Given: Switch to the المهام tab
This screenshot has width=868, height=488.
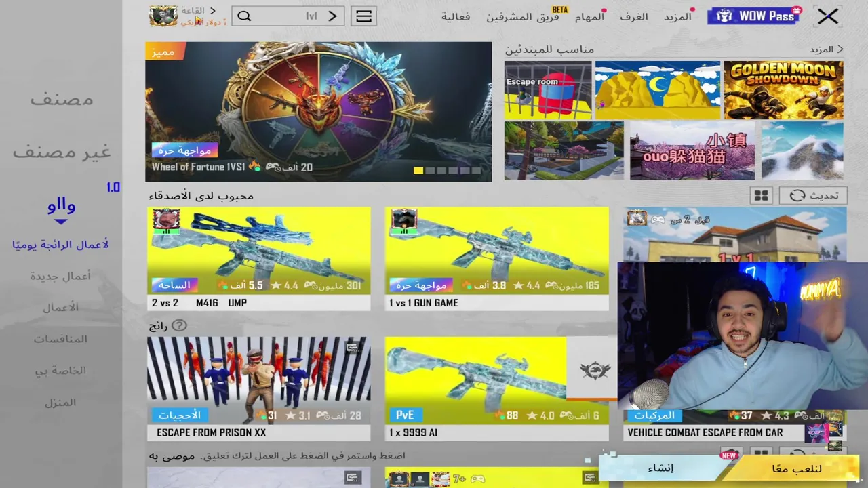Looking at the screenshot, I should [589, 16].
